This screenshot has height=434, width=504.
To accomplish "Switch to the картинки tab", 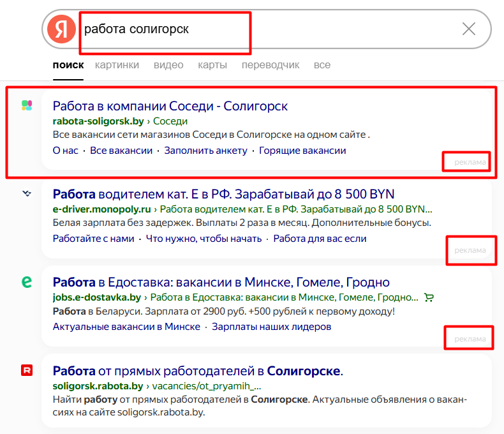I will [x=117, y=65].
